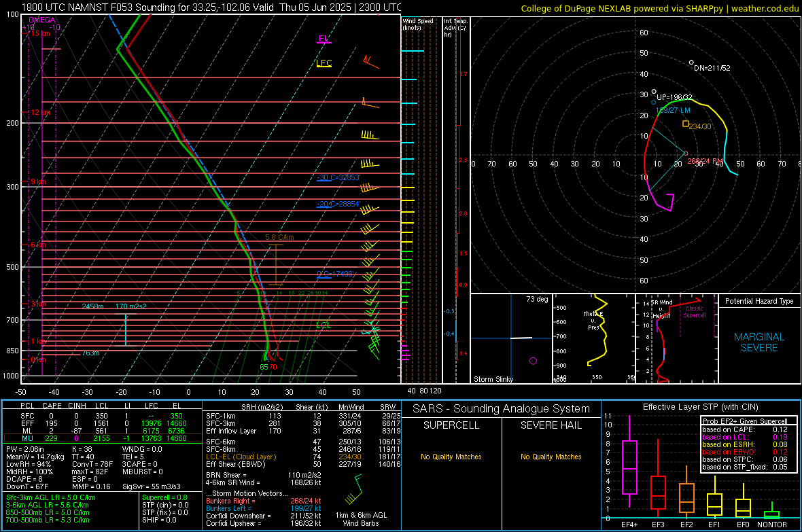Click the 'SRH (m2/s2)' column header
The width and height of the screenshot is (802, 532).
coord(262,407)
